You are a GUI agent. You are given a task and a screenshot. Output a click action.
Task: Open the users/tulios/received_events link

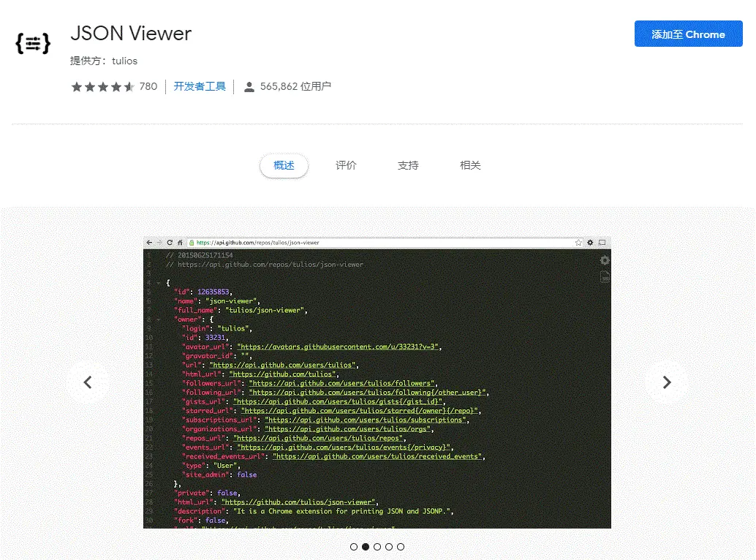click(377, 456)
